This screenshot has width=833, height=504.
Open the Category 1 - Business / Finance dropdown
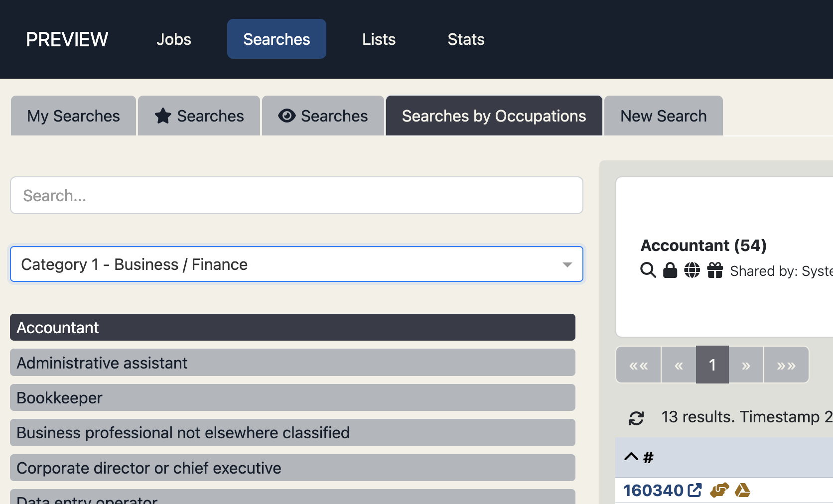pyautogui.click(x=297, y=264)
